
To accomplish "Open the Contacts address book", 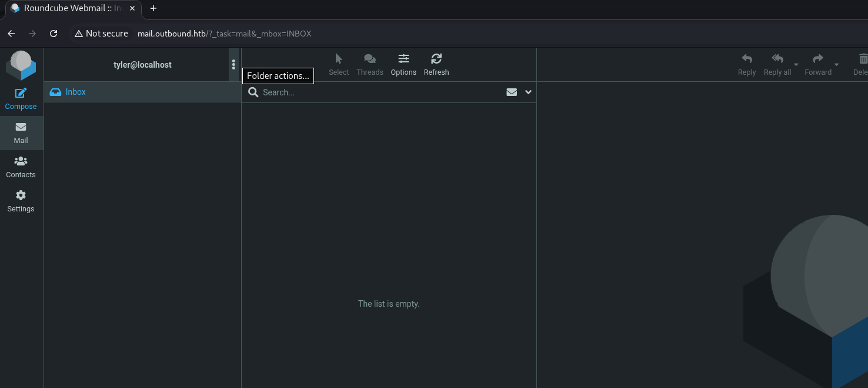I will click(x=21, y=167).
